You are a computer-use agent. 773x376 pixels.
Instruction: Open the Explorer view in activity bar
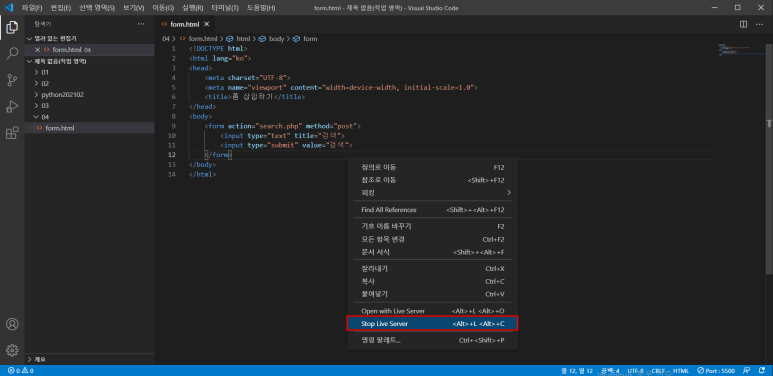(x=12, y=28)
